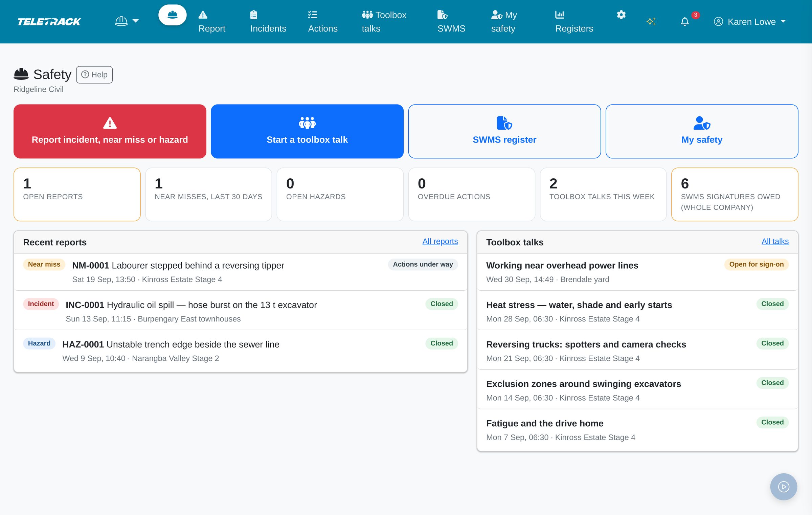The width and height of the screenshot is (812, 515).
Task: Open the SWMS register card
Action: [504, 131]
